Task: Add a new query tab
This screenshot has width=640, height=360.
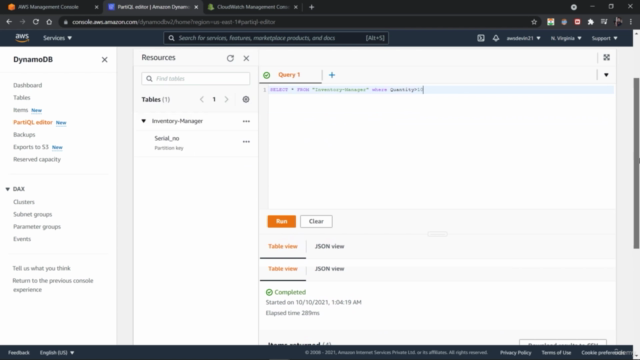Action: coord(332,75)
